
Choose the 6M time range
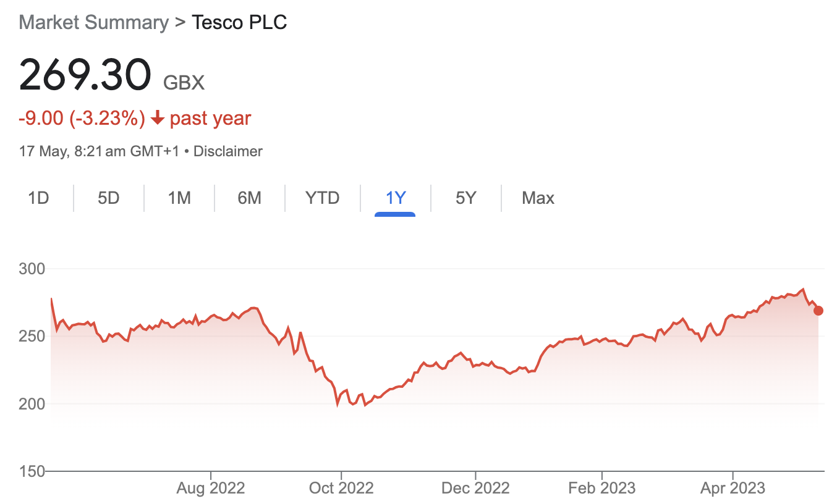[x=249, y=198]
